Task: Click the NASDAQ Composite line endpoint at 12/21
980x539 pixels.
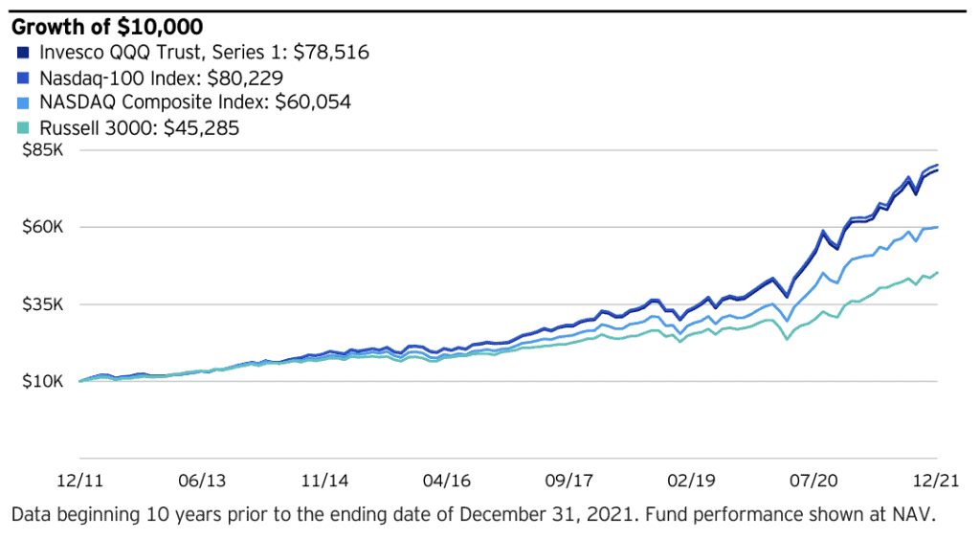Action: click(x=937, y=227)
